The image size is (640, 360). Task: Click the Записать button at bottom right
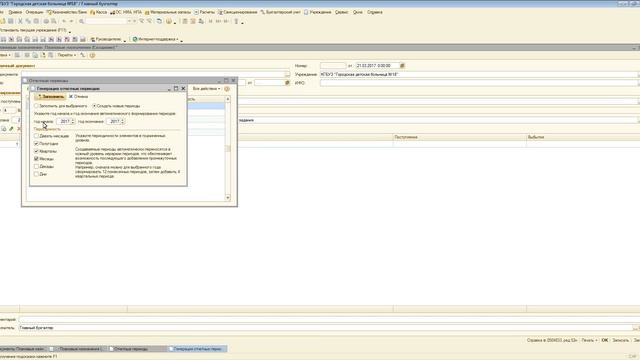620,340
